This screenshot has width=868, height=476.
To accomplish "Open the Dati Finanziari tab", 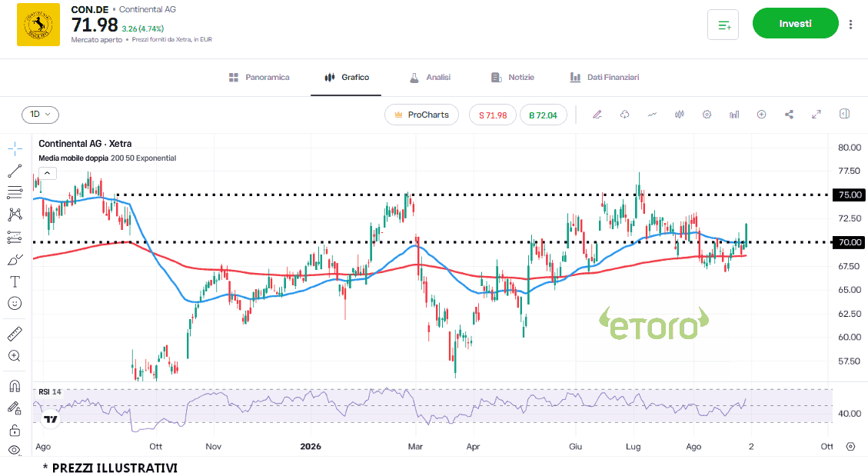I will click(x=604, y=78).
